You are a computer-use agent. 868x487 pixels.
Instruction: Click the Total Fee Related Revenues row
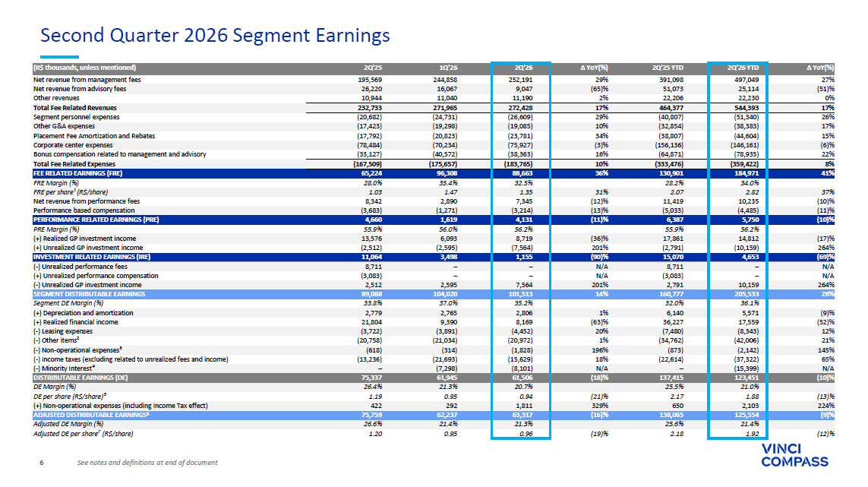pos(434,108)
